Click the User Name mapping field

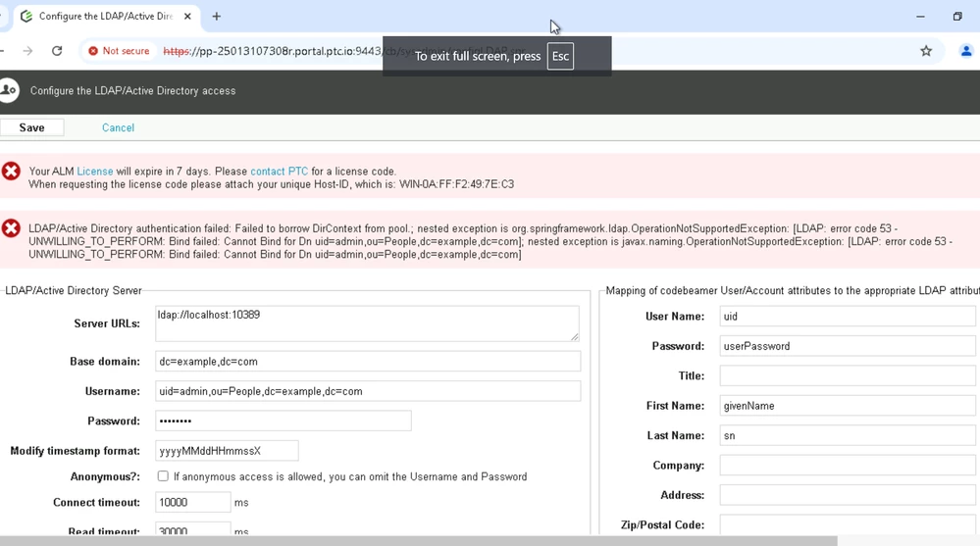pos(848,316)
